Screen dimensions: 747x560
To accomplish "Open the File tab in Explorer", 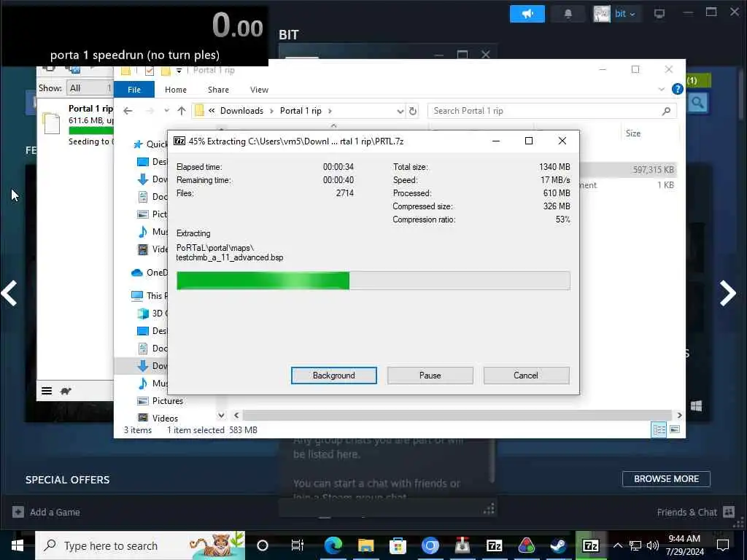I will pyautogui.click(x=134, y=90).
